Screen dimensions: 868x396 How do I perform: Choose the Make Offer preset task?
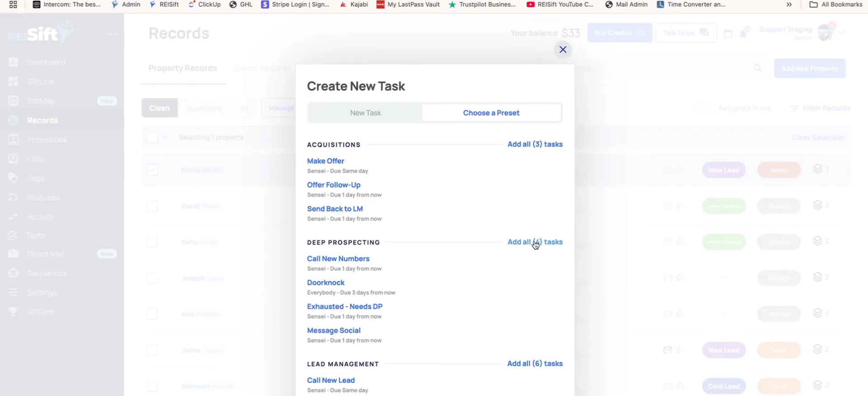click(x=325, y=161)
